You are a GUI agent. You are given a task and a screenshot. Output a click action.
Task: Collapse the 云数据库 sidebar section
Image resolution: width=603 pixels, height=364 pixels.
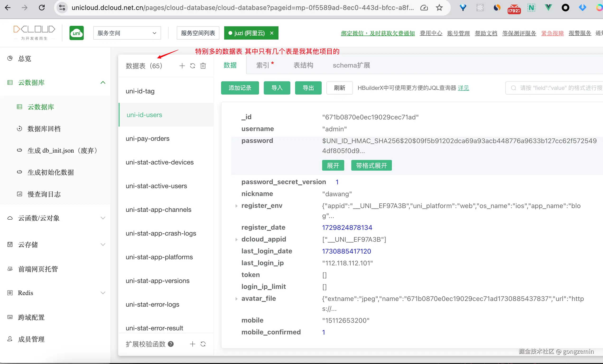point(103,83)
